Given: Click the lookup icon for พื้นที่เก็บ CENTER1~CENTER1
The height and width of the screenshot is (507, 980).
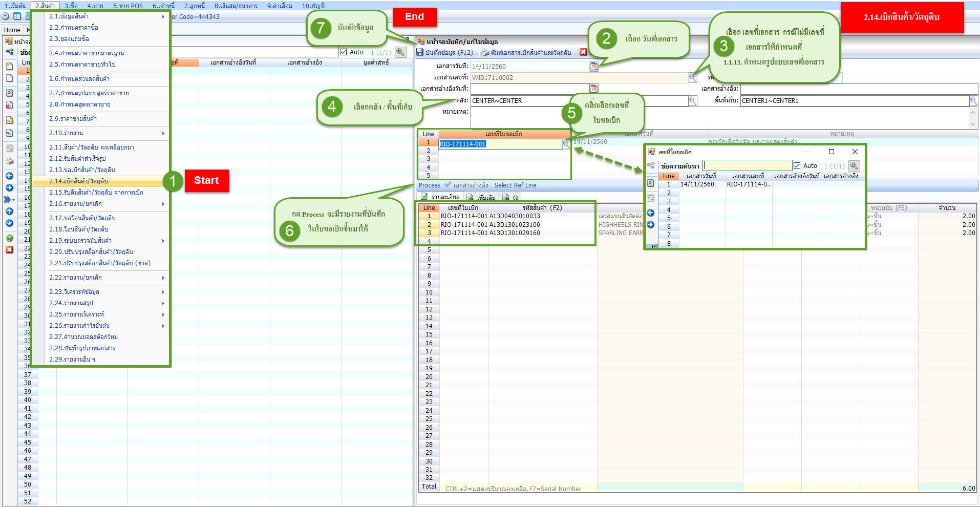Looking at the screenshot, I should [x=973, y=100].
